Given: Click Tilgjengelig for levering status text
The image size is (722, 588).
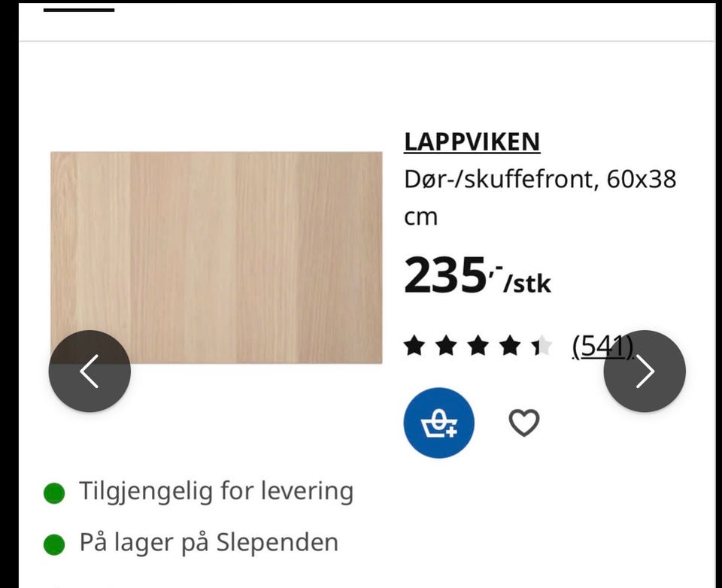Looking at the screenshot, I should [x=217, y=491].
